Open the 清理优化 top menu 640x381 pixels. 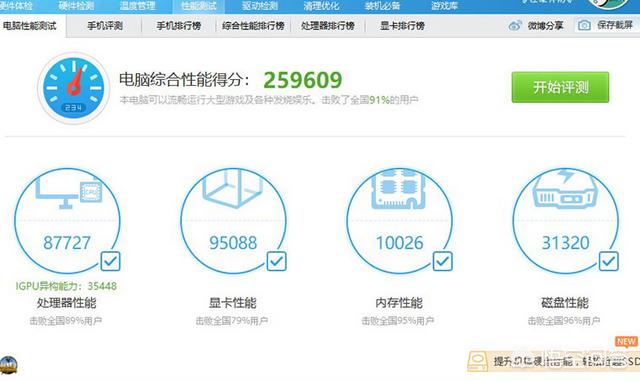(x=321, y=6)
